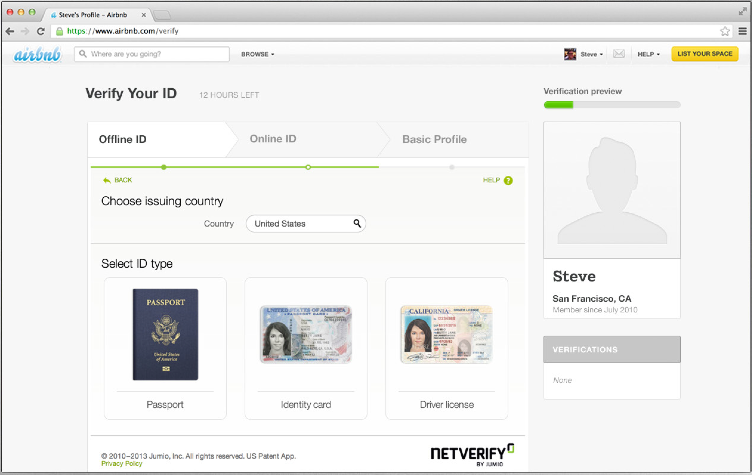Open the Help dropdown in header

648,54
